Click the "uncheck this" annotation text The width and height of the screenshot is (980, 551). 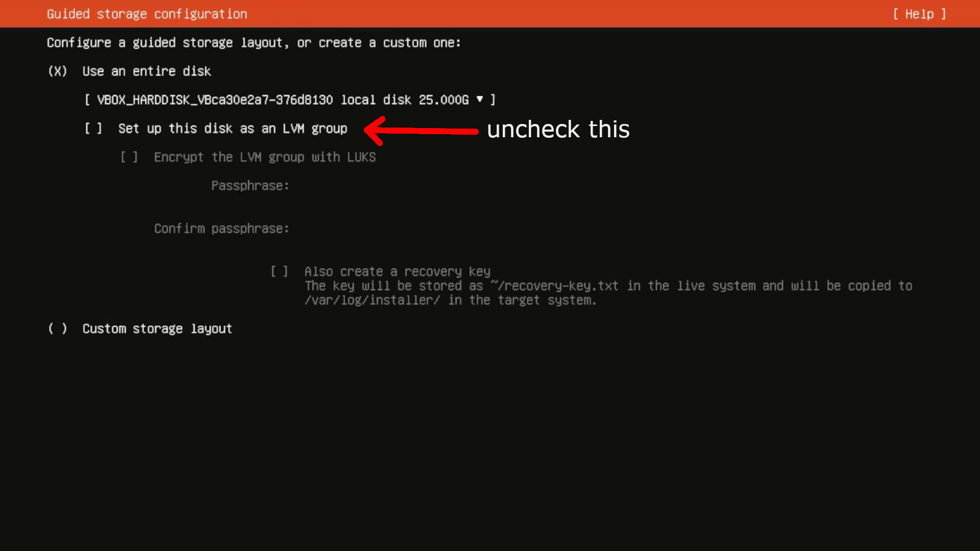tap(558, 130)
